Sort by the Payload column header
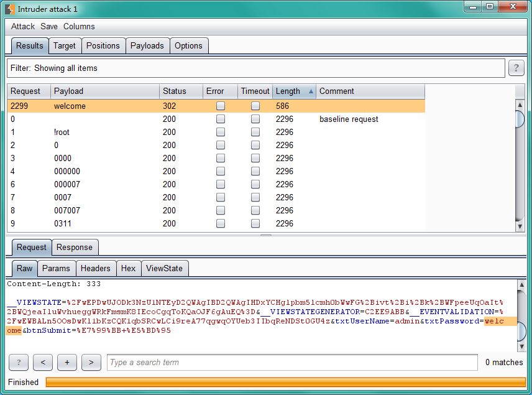This screenshot has height=395, width=532. click(x=105, y=91)
